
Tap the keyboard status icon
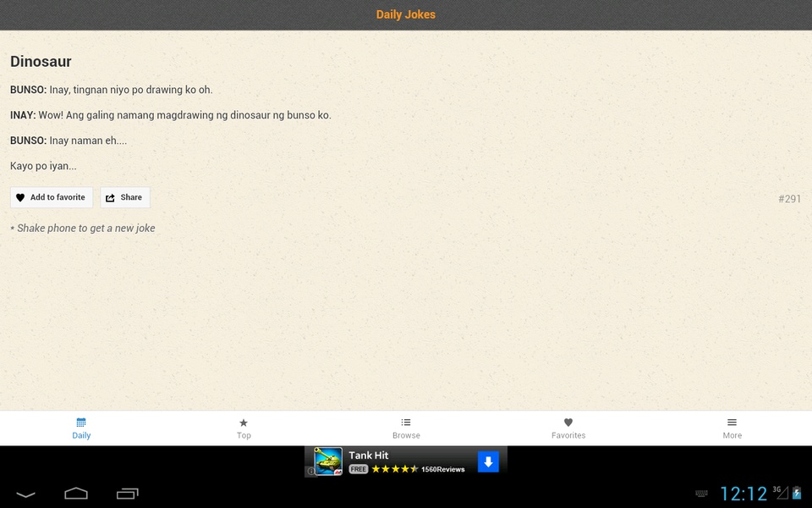(701, 494)
